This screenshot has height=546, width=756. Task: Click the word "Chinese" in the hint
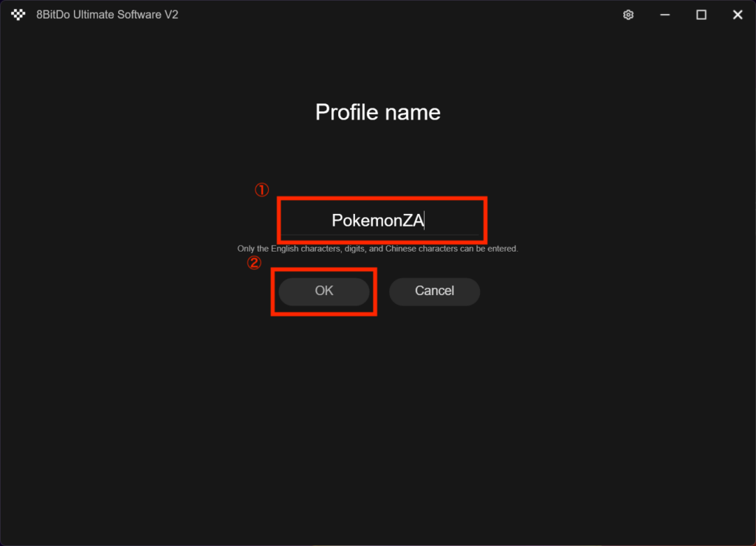coord(400,249)
